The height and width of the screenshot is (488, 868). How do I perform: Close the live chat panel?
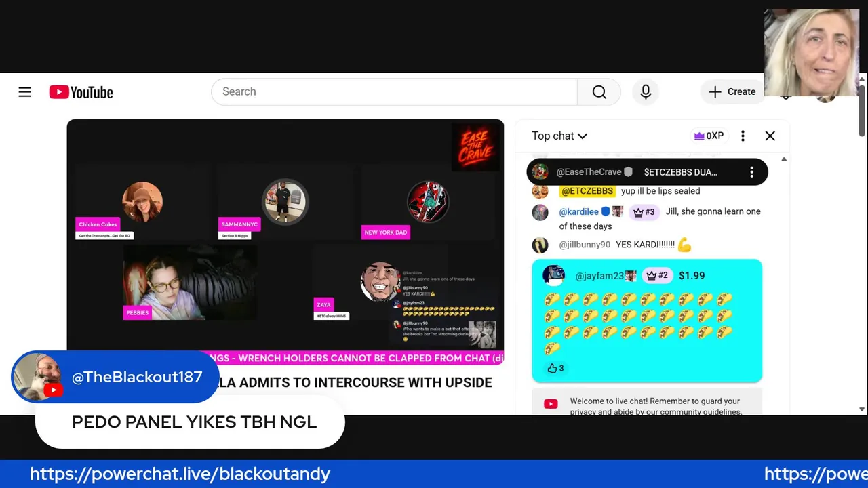pos(770,136)
